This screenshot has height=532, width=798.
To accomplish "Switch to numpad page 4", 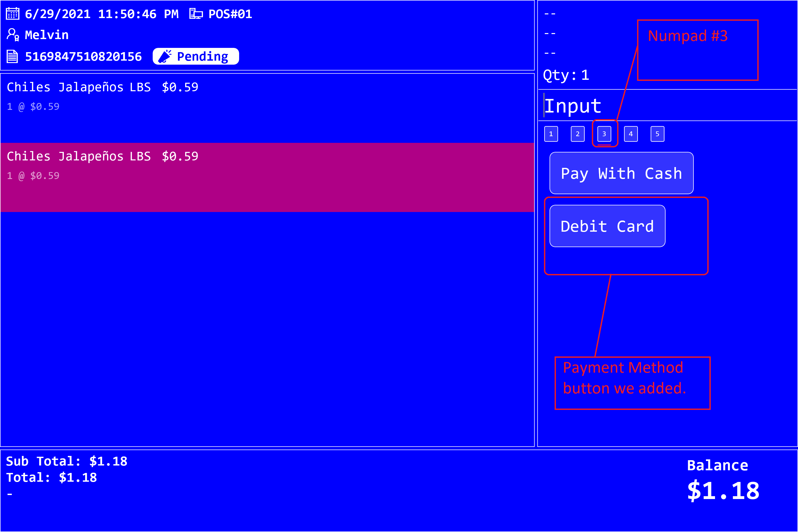I will (631, 134).
